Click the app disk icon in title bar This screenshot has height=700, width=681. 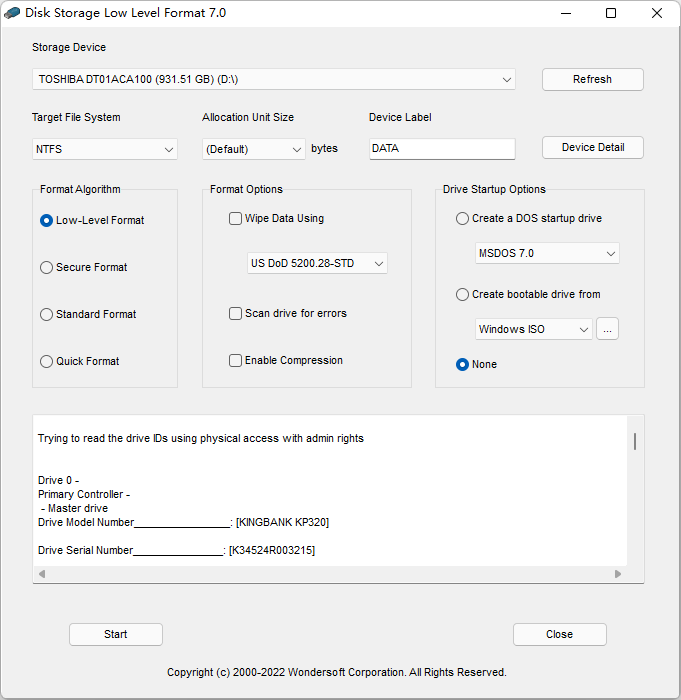coord(12,13)
